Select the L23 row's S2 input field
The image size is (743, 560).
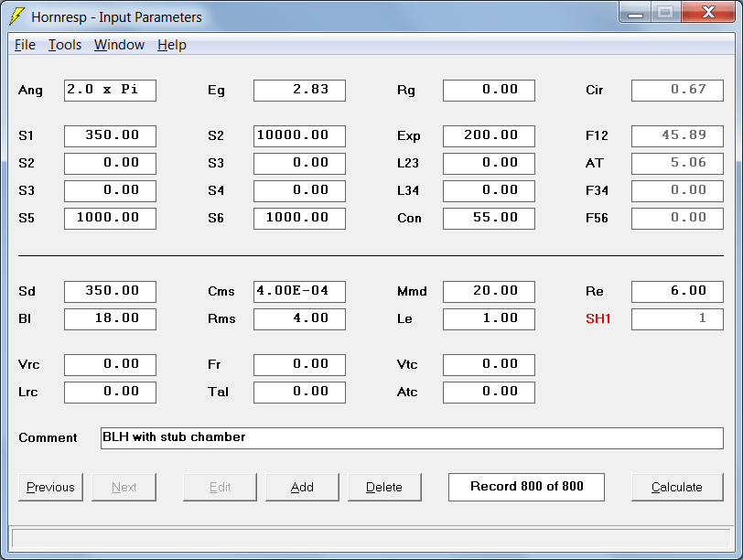coord(110,164)
